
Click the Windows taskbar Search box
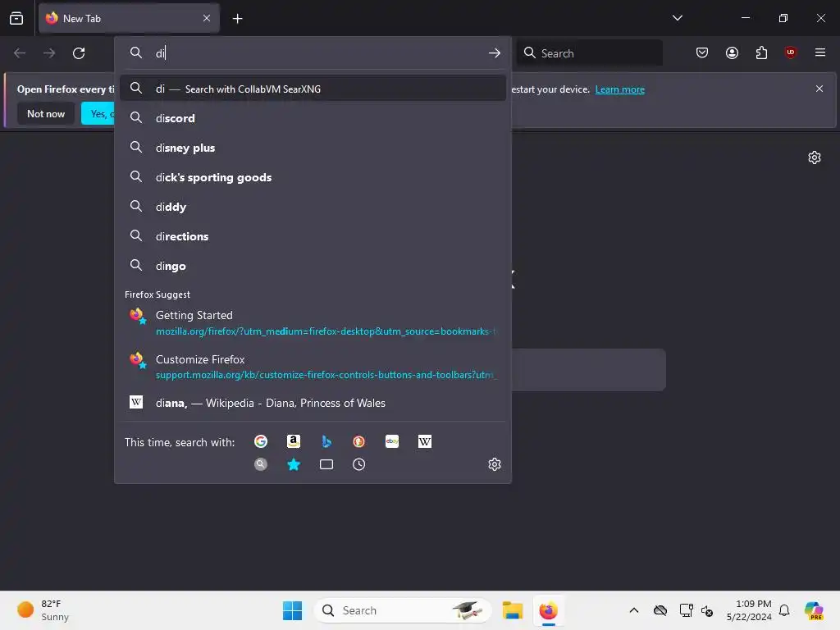click(x=403, y=610)
